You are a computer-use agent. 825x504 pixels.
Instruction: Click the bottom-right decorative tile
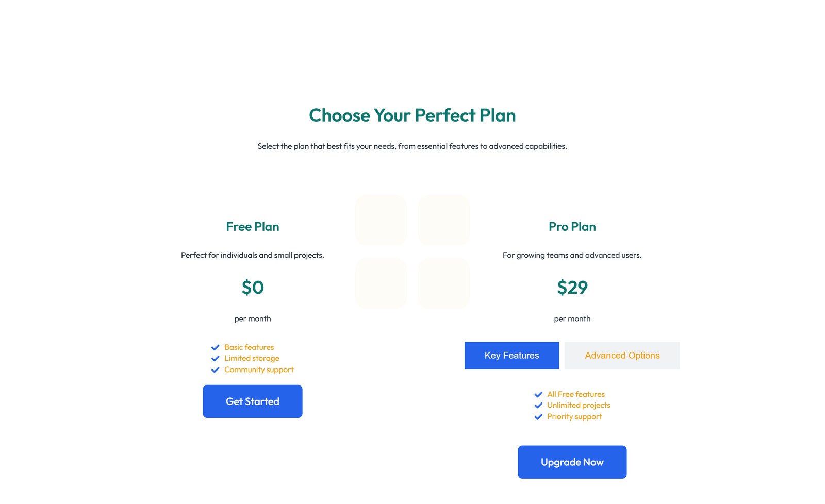point(443,283)
